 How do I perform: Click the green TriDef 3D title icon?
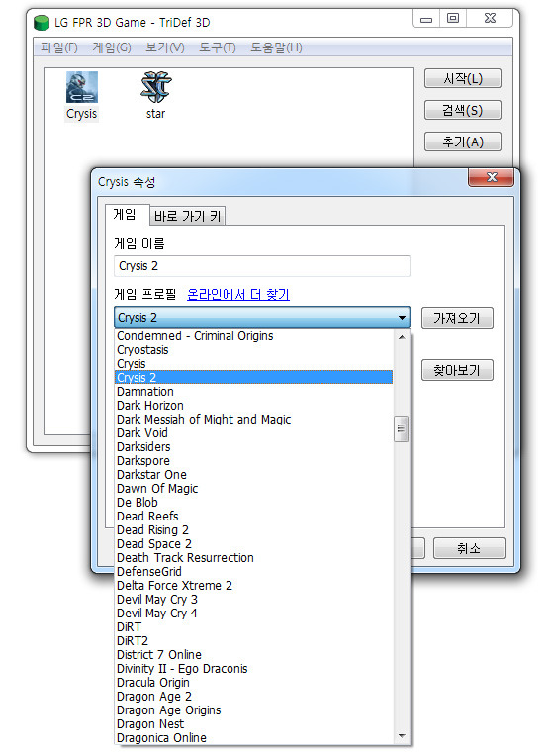point(42,23)
